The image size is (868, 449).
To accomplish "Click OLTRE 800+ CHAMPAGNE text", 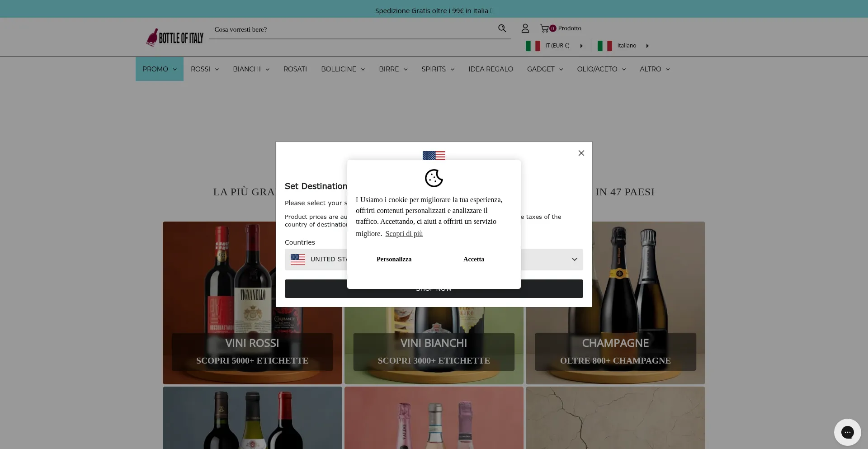I will pos(615,361).
